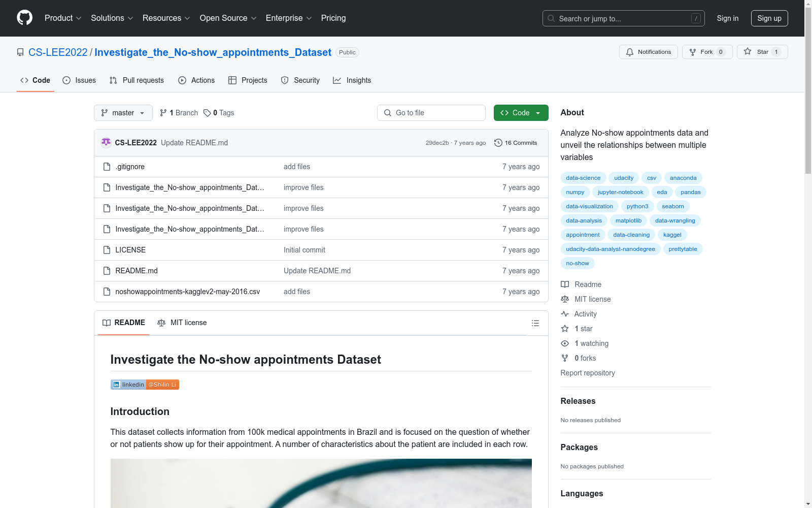Click the Go to file input
The image size is (812, 508).
point(431,113)
